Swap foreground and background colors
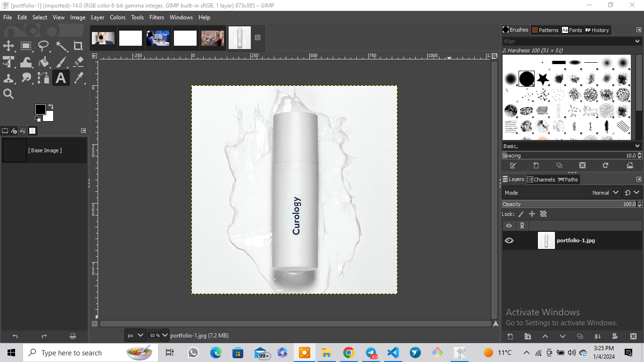The width and height of the screenshot is (644, 362). pos(50,107)
